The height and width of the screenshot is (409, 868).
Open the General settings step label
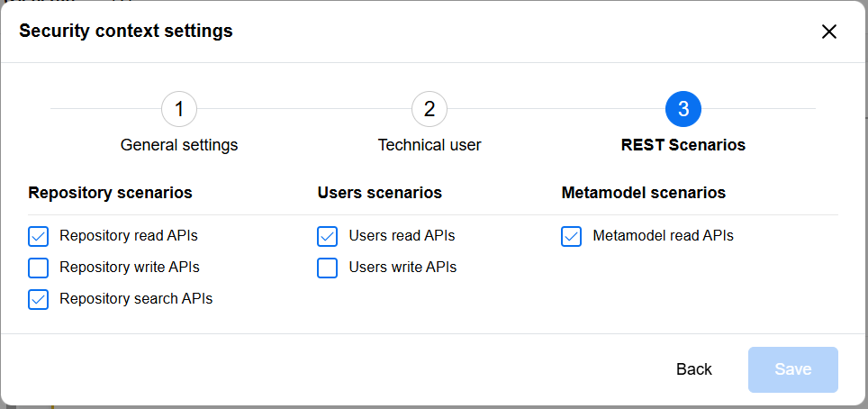[x=179, y=144]
